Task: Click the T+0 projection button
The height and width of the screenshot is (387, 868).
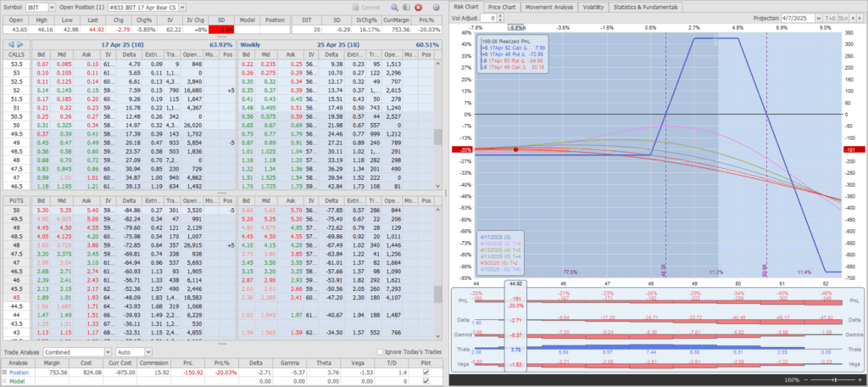Action: (830, 18)
